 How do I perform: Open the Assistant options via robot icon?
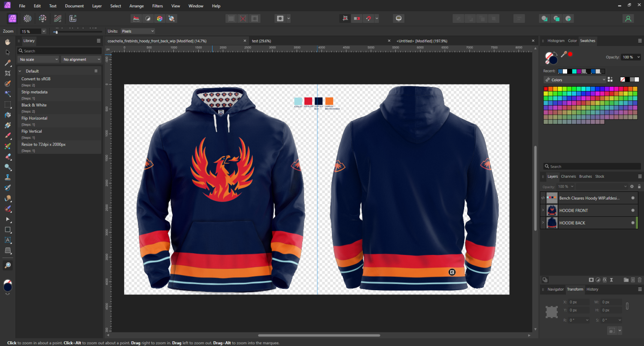click(398, 18)
